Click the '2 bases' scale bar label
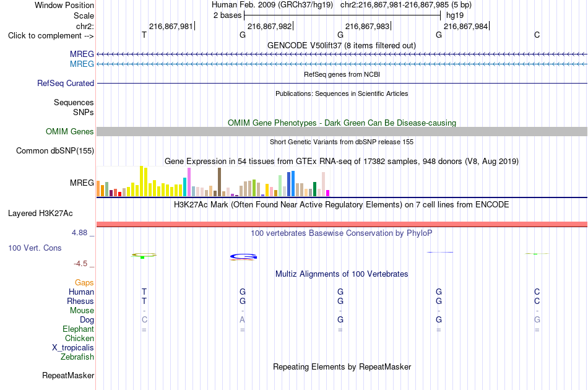This screenshot has width=588, height=390. coord(228,15)
